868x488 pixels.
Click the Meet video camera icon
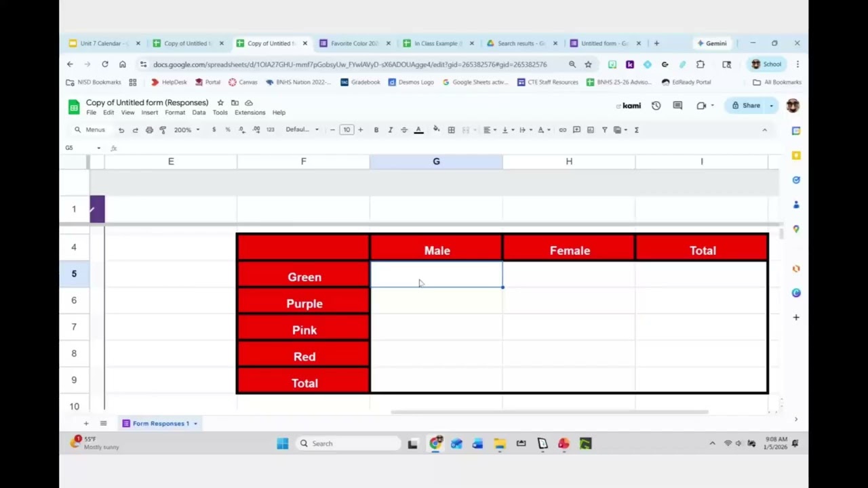tap(702, 106)
